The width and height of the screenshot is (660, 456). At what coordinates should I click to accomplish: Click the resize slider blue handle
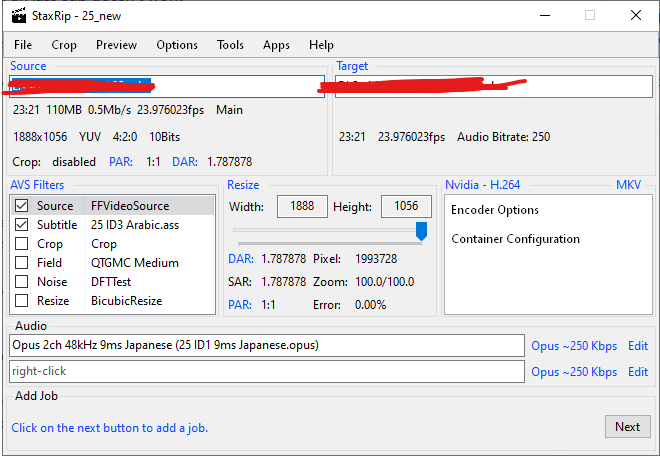421,231
